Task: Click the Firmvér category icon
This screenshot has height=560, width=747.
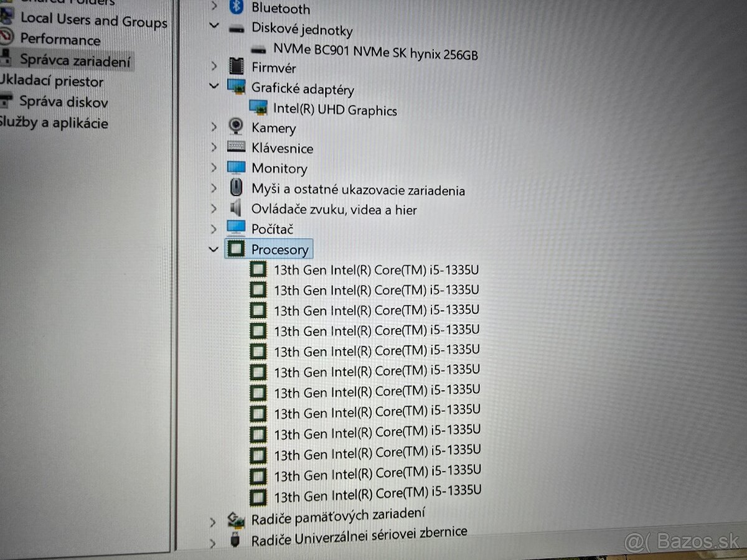Action: (237, 66)
